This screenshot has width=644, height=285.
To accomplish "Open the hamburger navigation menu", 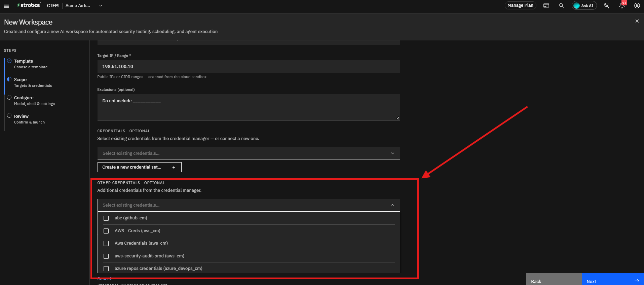I will 6,6.
